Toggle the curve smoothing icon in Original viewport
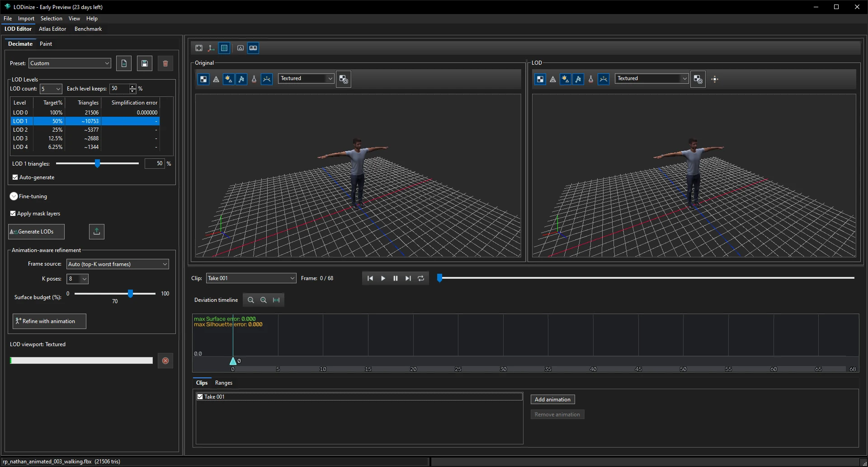This screenshot has height=467, width=868. coord(267,79)
